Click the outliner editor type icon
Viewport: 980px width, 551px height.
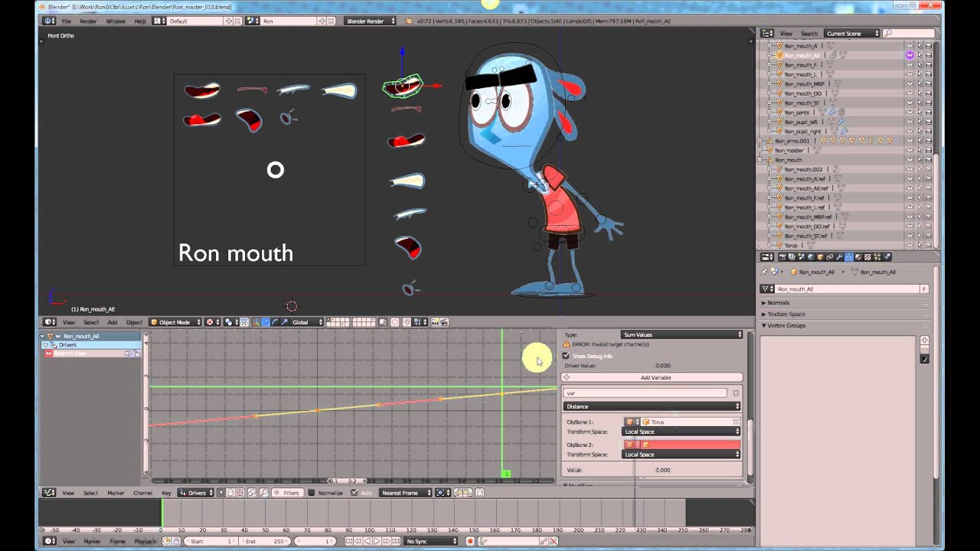click(767, 34)
